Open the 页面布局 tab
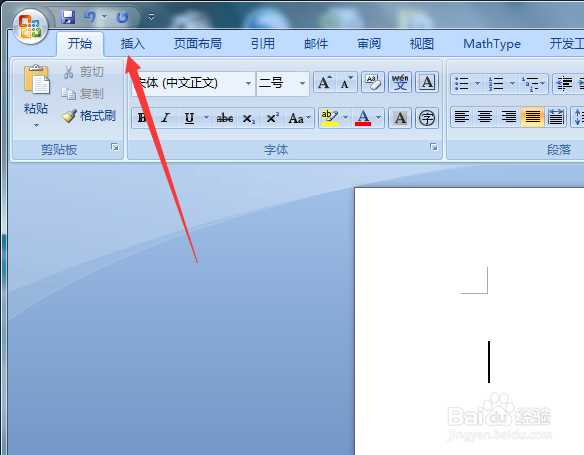The width and height of the screenshot is (584, 455). click(x=197, y=44)
